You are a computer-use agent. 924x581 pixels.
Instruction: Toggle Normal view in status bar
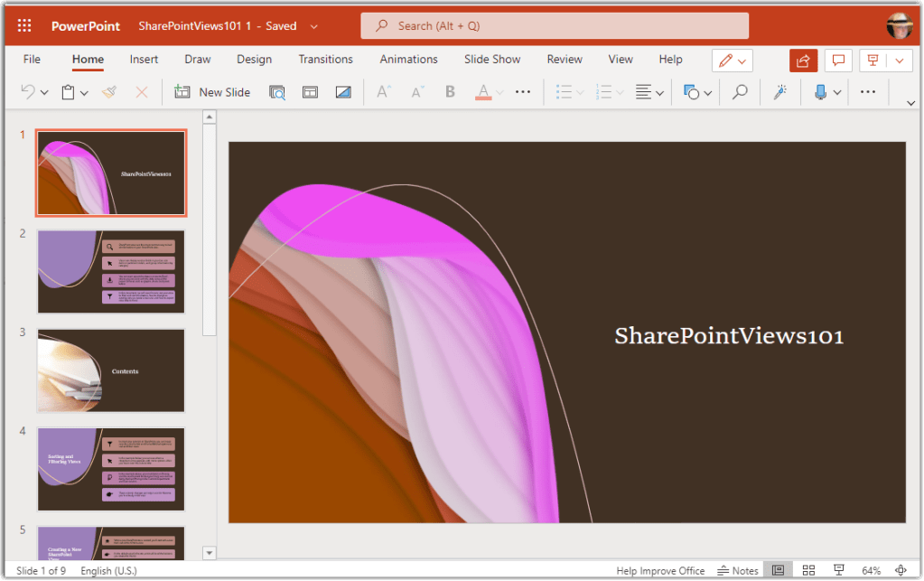pyautogui.click(x=778, y=570)
